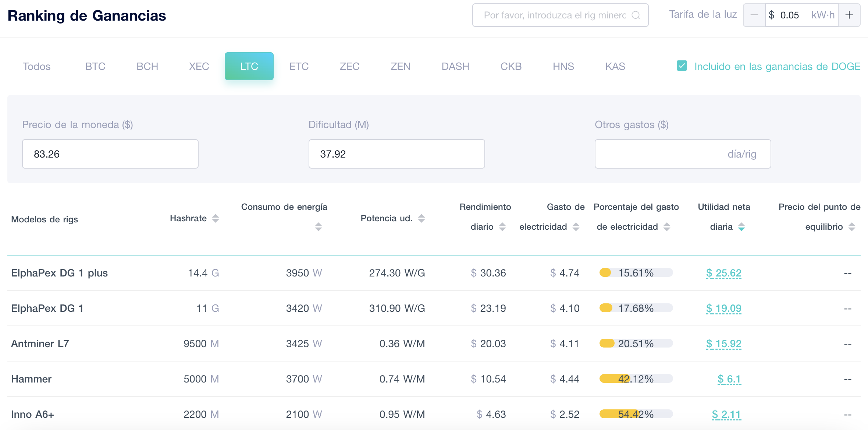Open net profit link $ 15.92

(x=724, y=344)
